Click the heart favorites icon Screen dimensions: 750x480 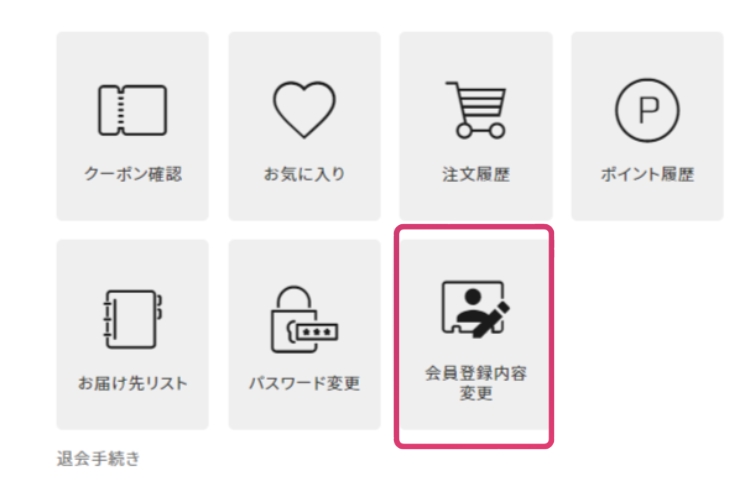pyautogui.click(x=304, y=109)
